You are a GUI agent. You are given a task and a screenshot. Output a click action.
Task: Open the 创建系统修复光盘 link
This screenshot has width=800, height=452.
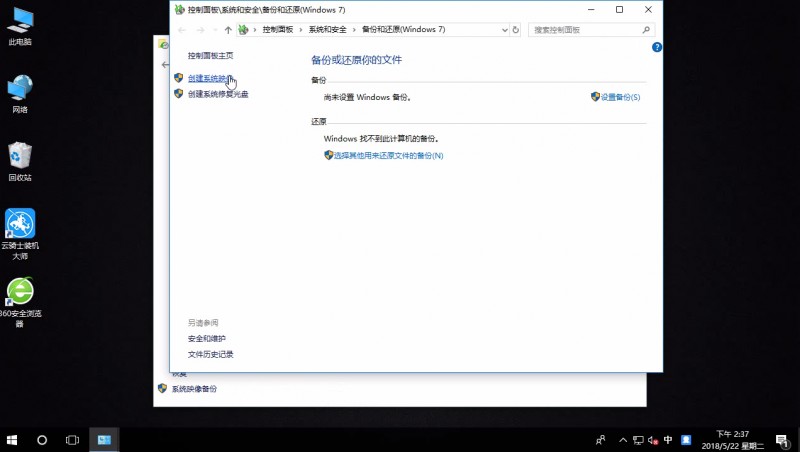(x=218, y=94)
